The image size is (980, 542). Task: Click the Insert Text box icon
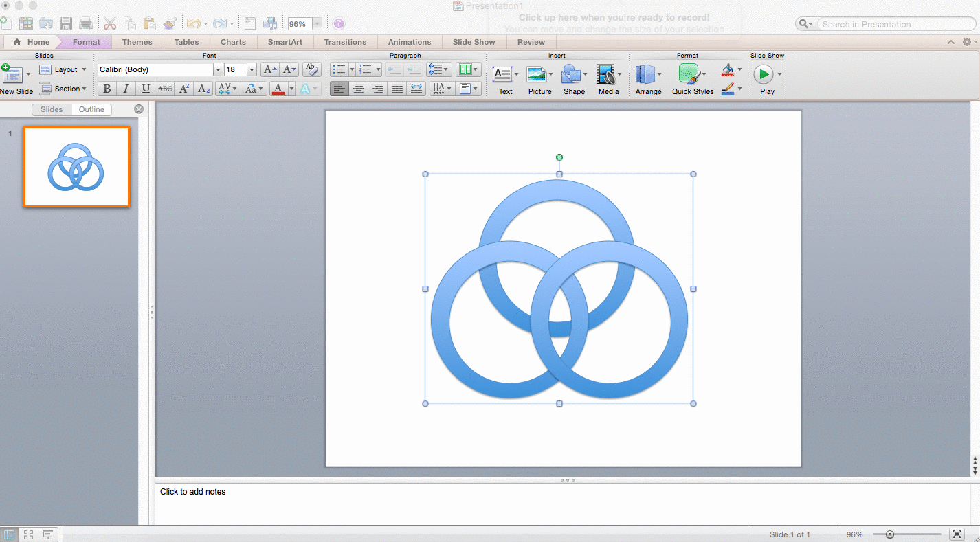coord(502,74)
